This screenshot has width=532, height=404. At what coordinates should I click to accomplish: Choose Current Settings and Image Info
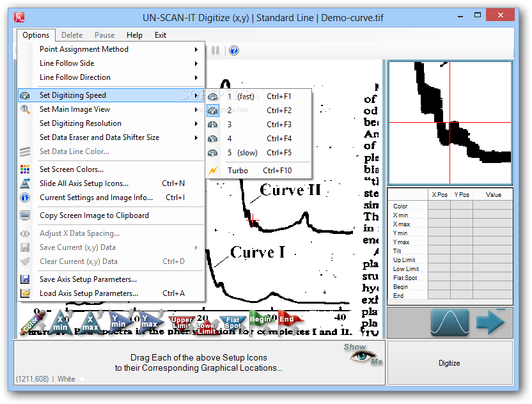111,198
